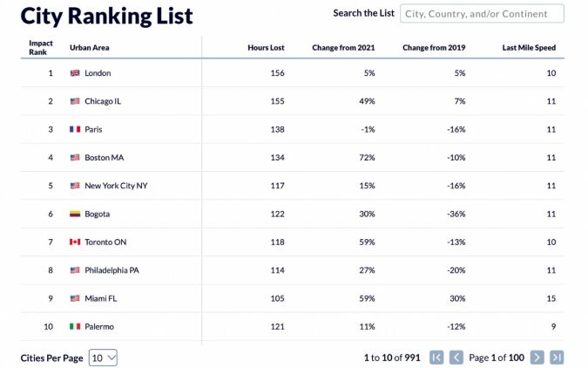Click the UK flag icon beside London
The height and width of the screenshot is (368, 588).
tap(75, 73)
